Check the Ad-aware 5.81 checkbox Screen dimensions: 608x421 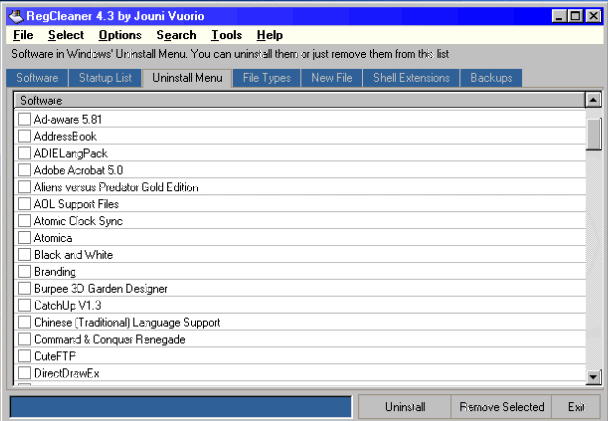click(24, 119)
